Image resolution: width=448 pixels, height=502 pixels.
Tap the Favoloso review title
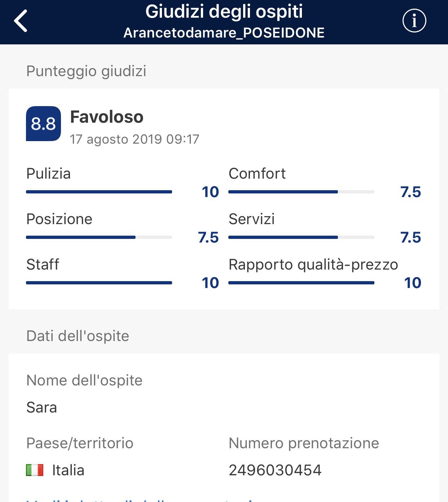[107, 117]
